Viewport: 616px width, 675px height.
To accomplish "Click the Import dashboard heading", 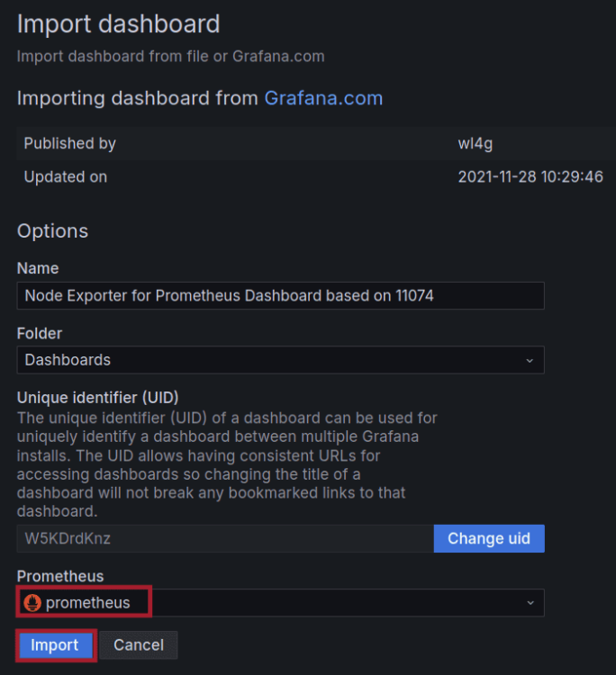I will tap(119, 23).
